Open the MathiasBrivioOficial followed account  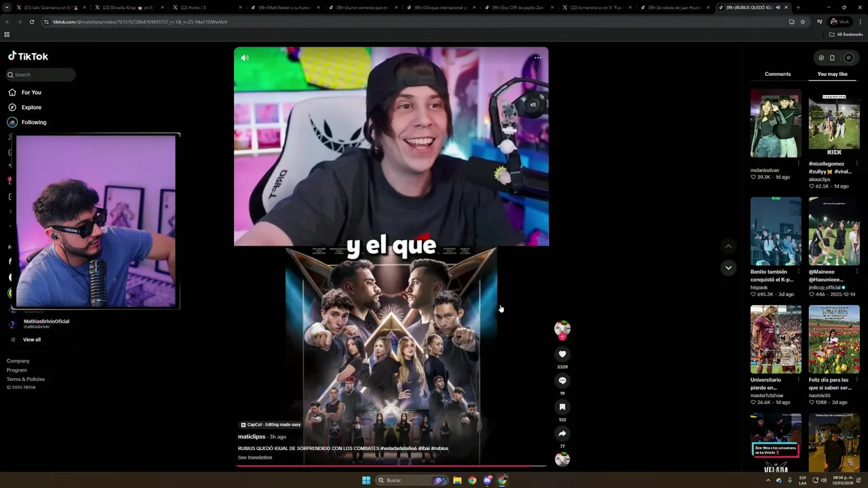tap(39, 324)
